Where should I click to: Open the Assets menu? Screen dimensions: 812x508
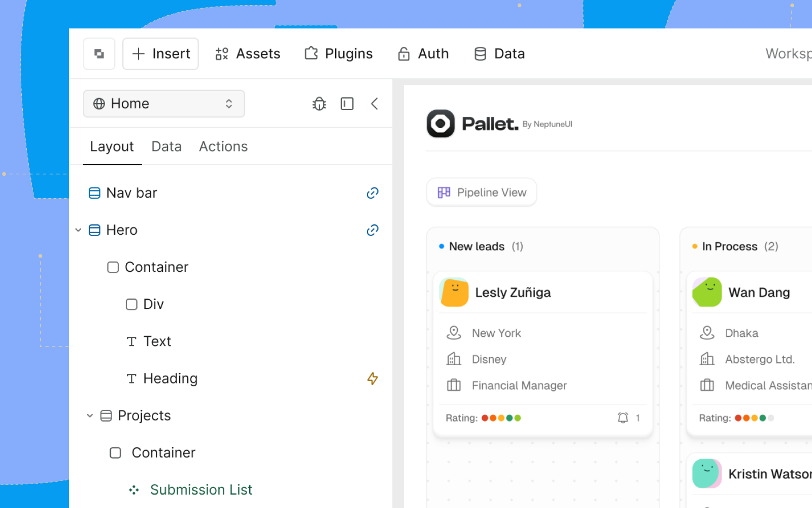tap(248, 54)
